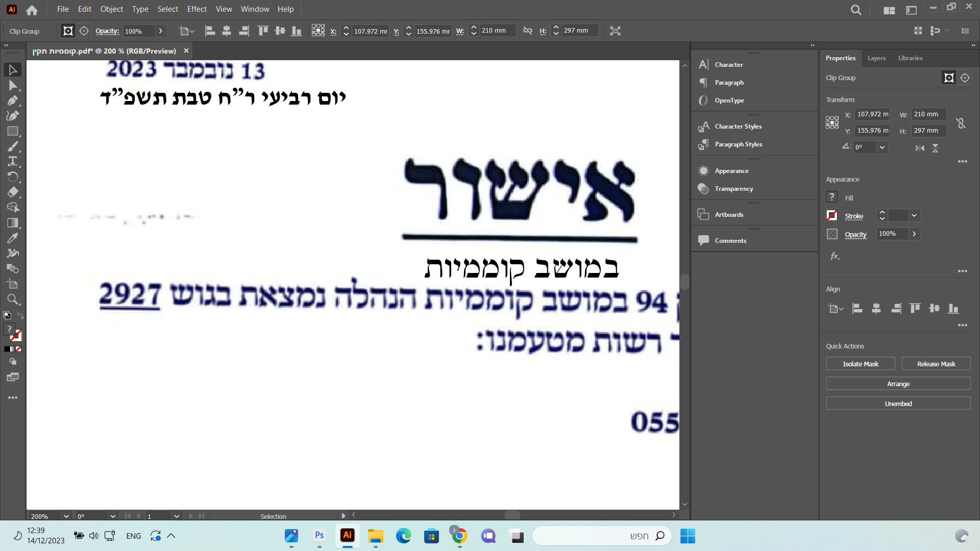The width and height of the screenshot is (980, 551).
Task: Select the Direct Selection tool
Action: [13, 85]
